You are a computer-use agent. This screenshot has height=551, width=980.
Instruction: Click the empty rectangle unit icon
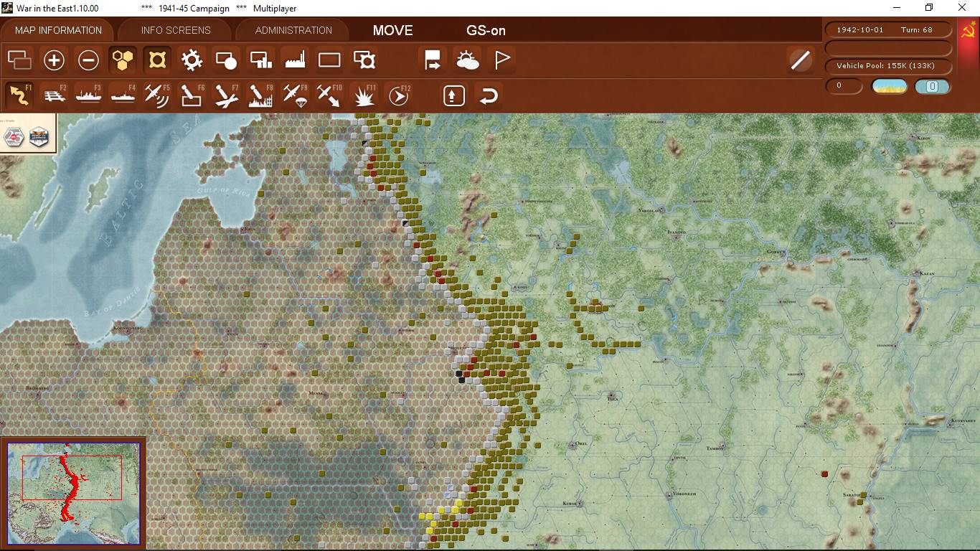329,60
